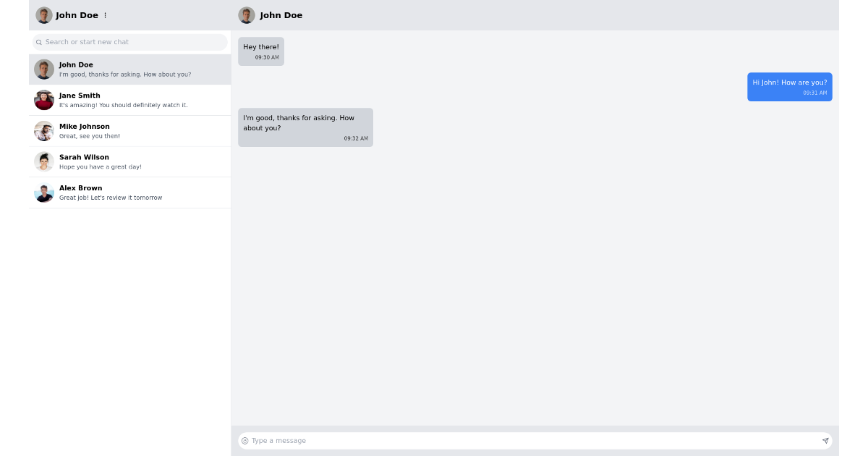
Task: Click John Doe's avatar in the sidebar header
Action: pyautogui.click(x=44, y=14)
